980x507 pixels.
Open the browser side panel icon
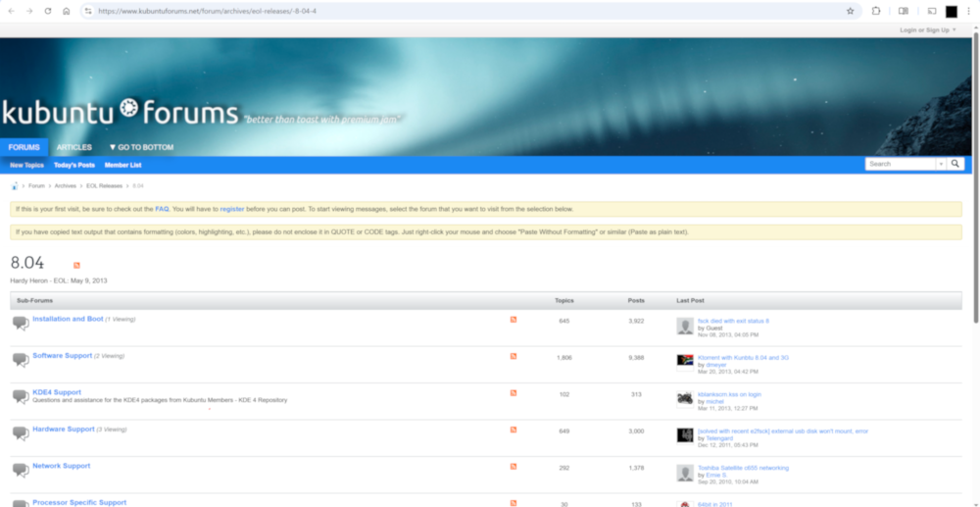click(x=904, y=11)
